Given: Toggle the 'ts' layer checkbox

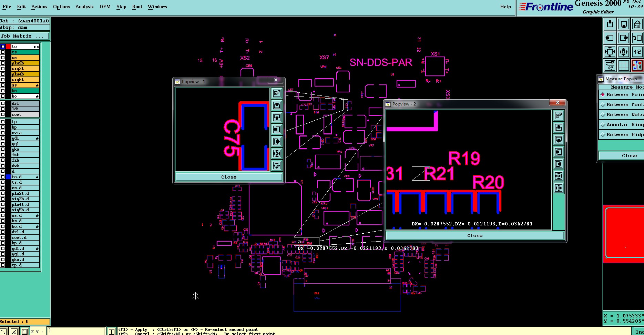Looking at the screenshot, I should point(3,52).
